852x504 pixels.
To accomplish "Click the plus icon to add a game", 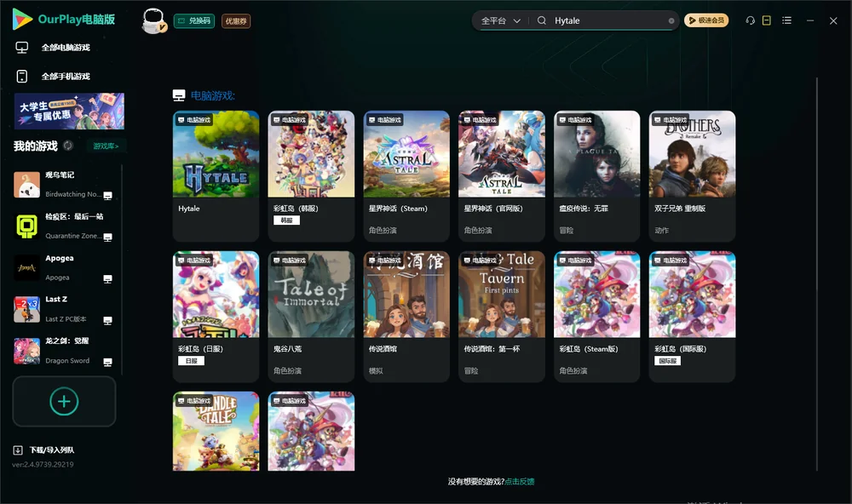I will (64, 401).
